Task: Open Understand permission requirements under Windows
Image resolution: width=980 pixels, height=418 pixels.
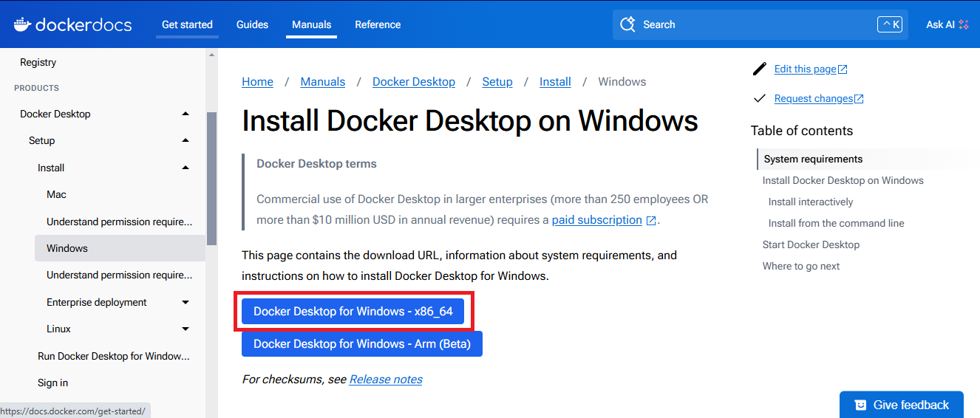Action: pos(119,275)
